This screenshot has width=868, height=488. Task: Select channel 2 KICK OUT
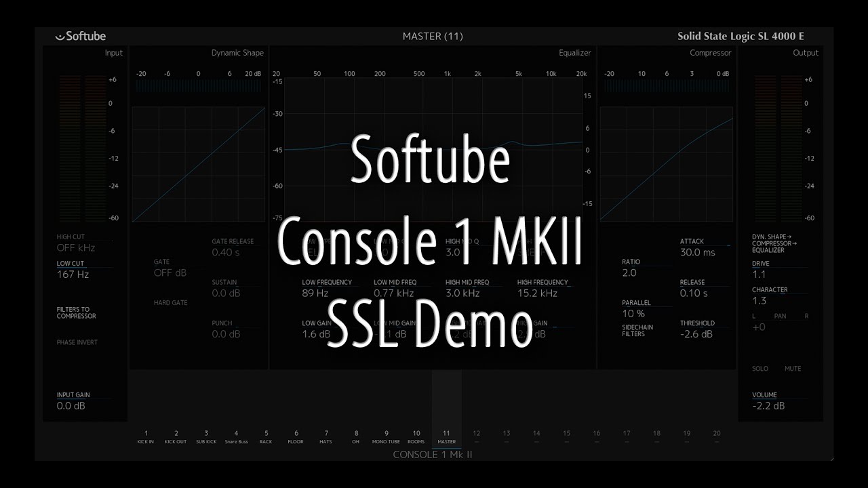click(x=176, y=437)
